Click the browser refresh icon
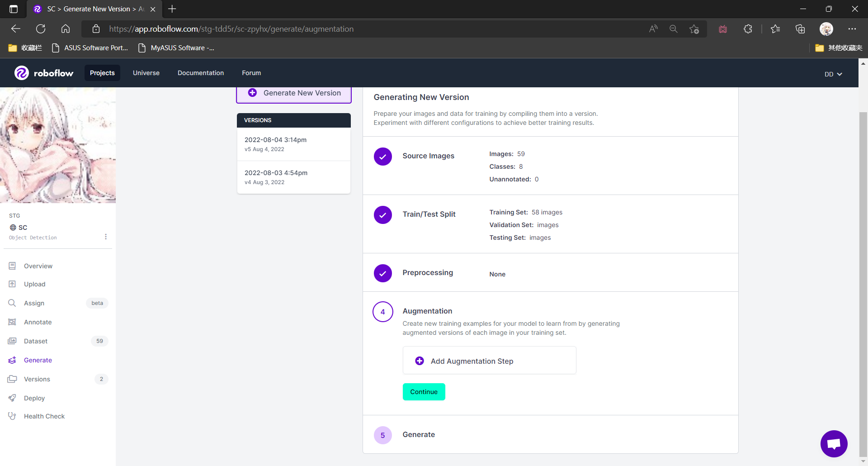868x466 pixels. tap(41, 29)
